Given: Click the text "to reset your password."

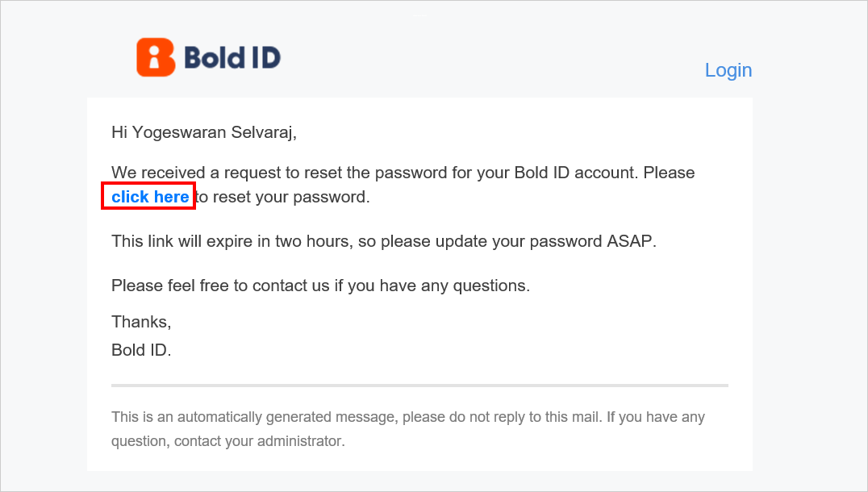Looking at the screenshot, I should [283, 197].
